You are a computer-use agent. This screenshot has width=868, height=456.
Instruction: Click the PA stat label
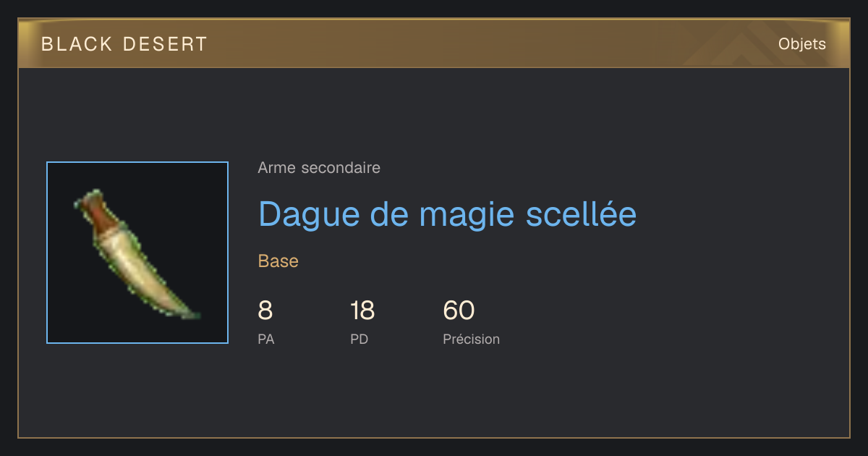(266, 339)
